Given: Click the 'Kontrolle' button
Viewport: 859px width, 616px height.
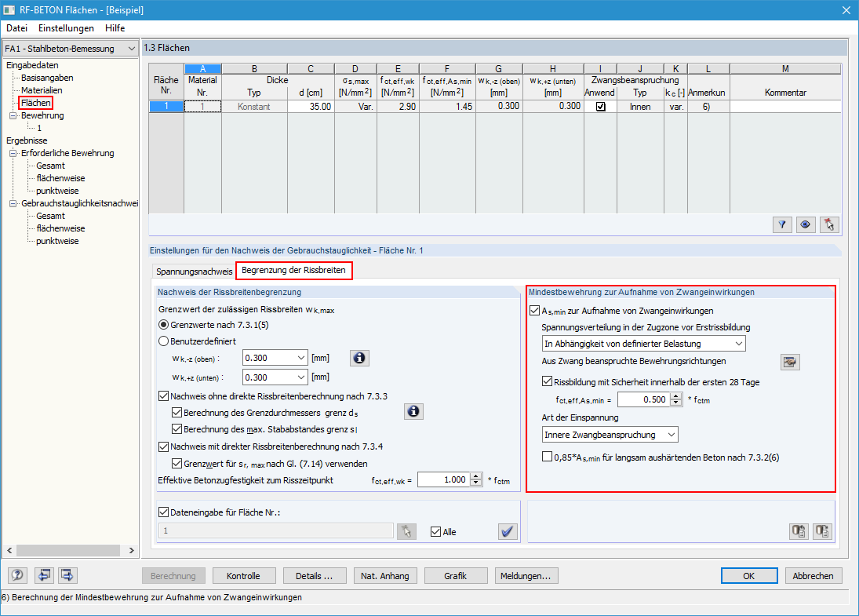Looking at the screenshot, I should coord(243,575).
